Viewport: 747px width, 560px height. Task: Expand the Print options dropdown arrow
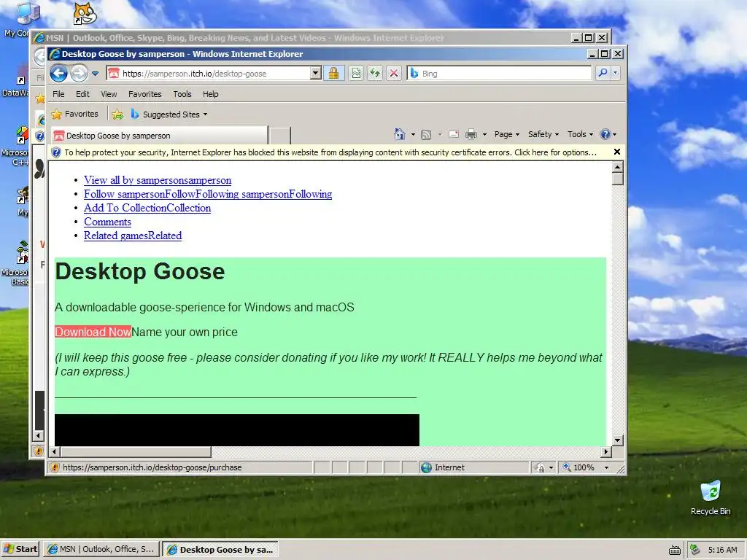(x=484, y=135)
